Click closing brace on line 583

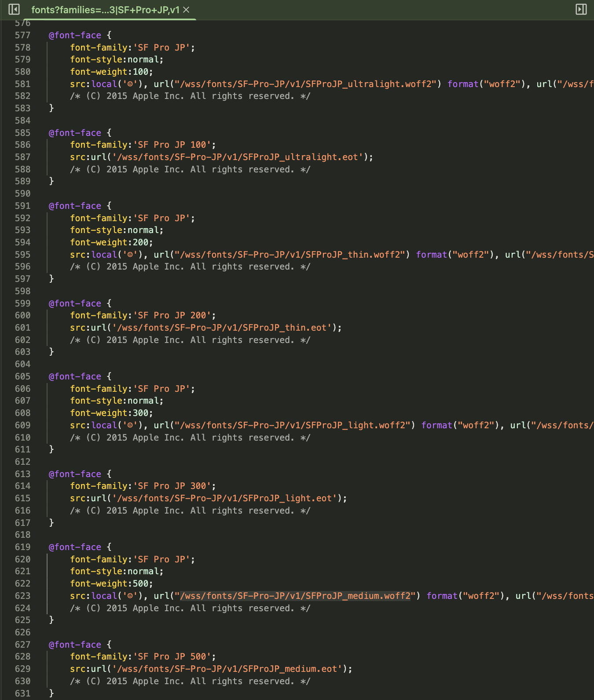(51, 108)
